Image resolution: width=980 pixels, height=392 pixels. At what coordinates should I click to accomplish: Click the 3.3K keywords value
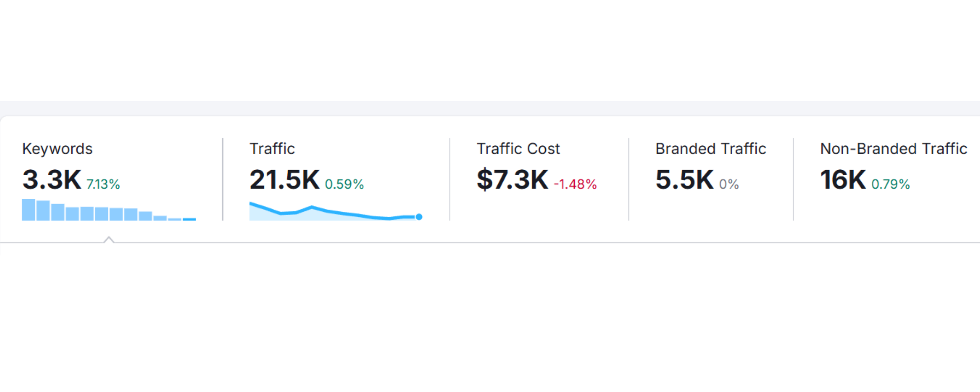tap(52, 180)
